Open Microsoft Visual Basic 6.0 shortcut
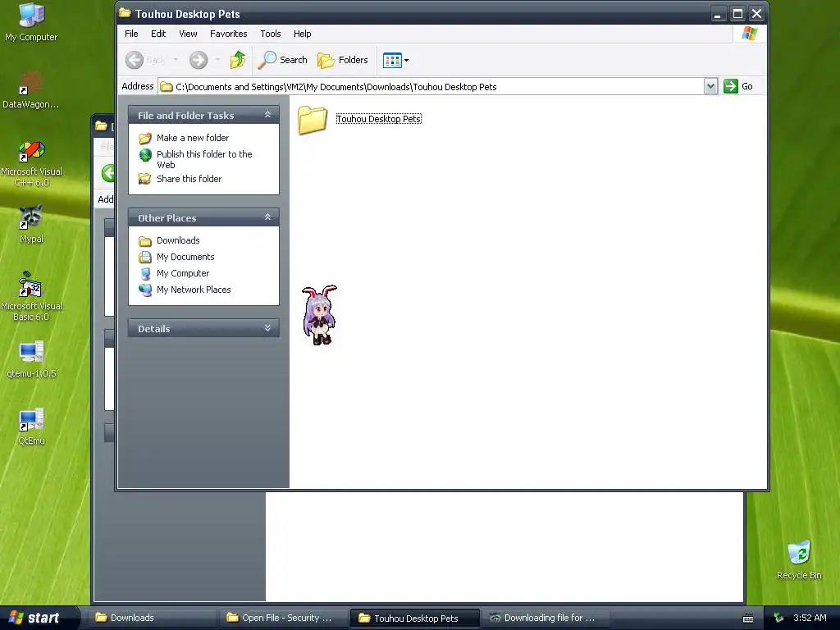The width and height of the screenshot is (840, 630). point(31,297)
